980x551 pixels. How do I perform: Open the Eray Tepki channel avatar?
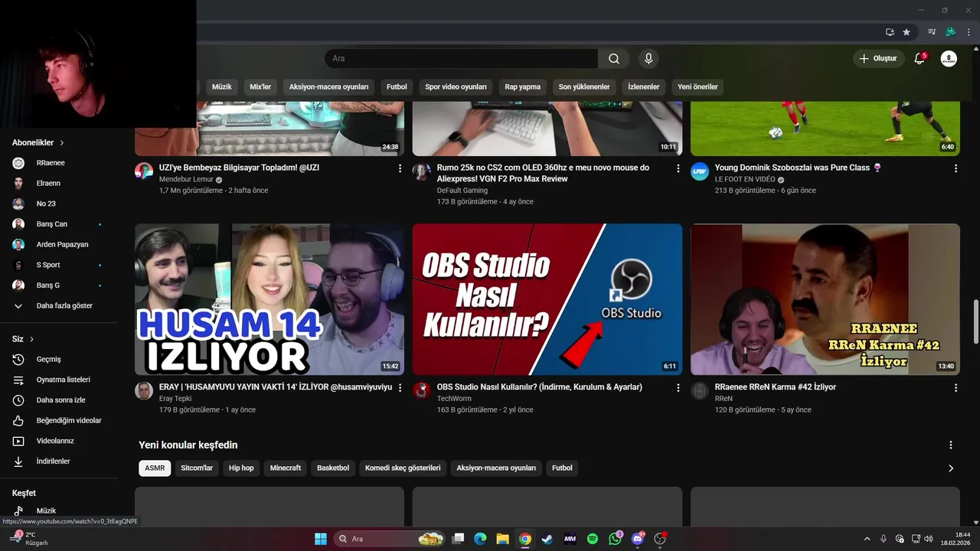144,390
